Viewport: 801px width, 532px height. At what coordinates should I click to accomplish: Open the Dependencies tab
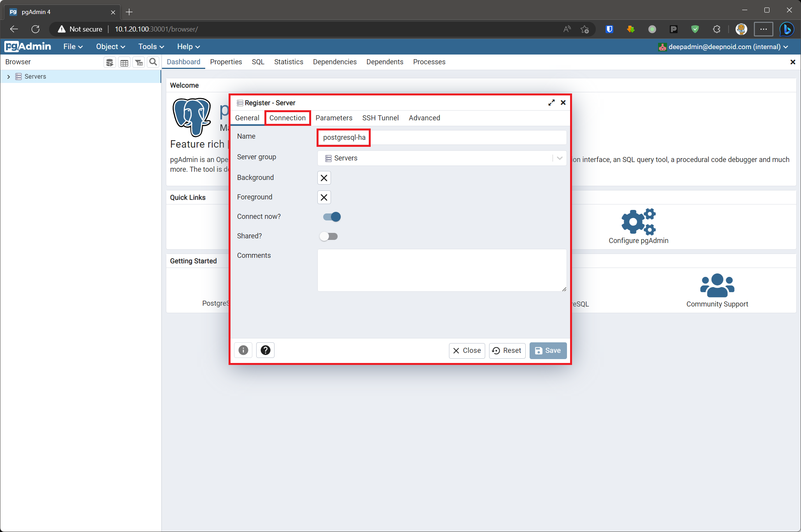(334, 62)
